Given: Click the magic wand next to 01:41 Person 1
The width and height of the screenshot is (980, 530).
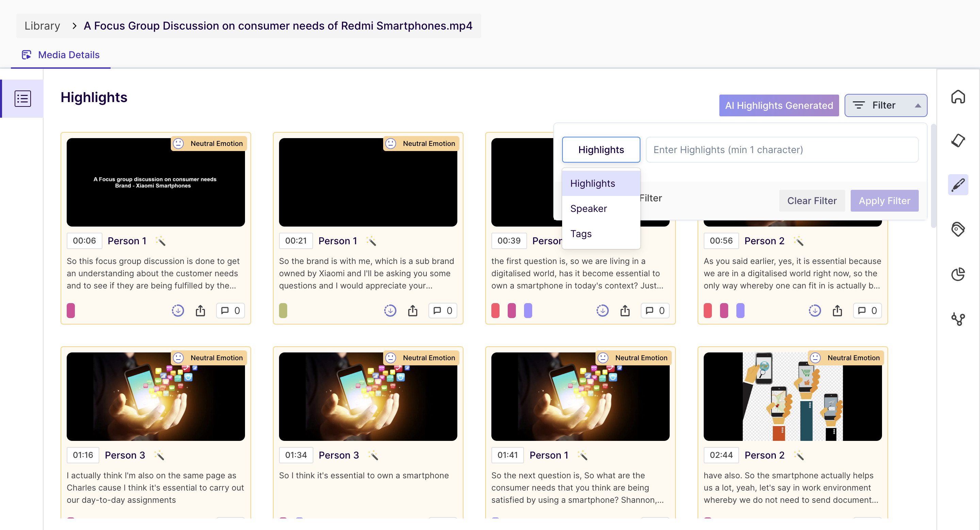Looking at the screenshot, I should pyautogui.click(x=583, y=455).
